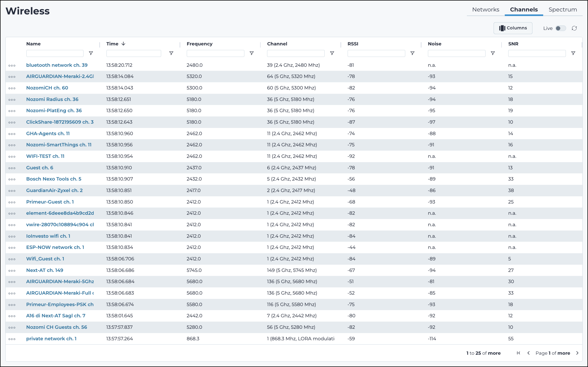Open the AIRGUARDIAN-Meraki-5Ghz link
588x367 pixels.
[x=60, y=282]
